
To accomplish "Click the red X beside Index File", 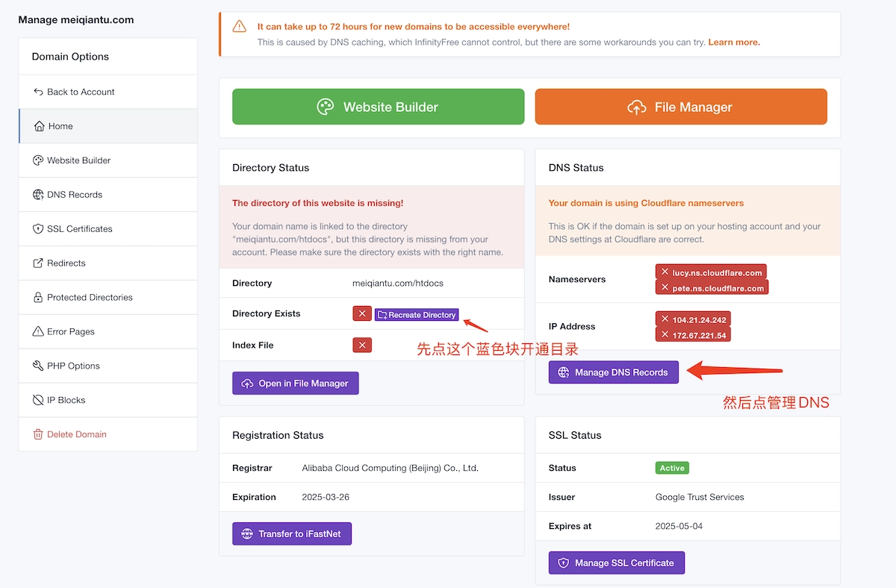I will point(362,345).
